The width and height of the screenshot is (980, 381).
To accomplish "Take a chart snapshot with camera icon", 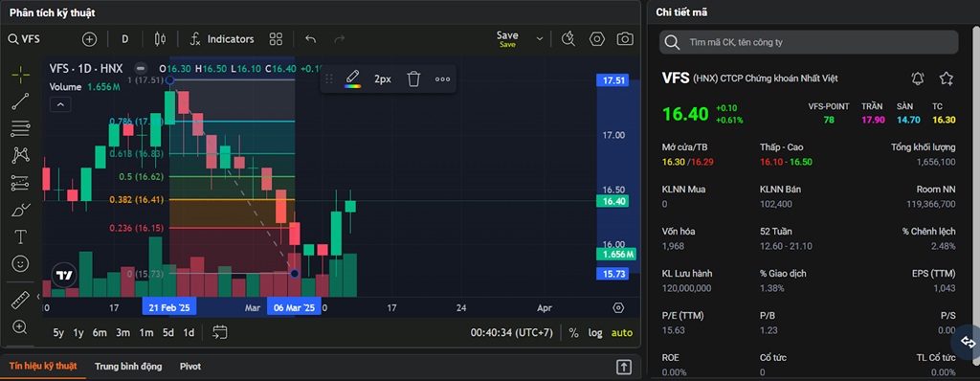I will [624, 39].
